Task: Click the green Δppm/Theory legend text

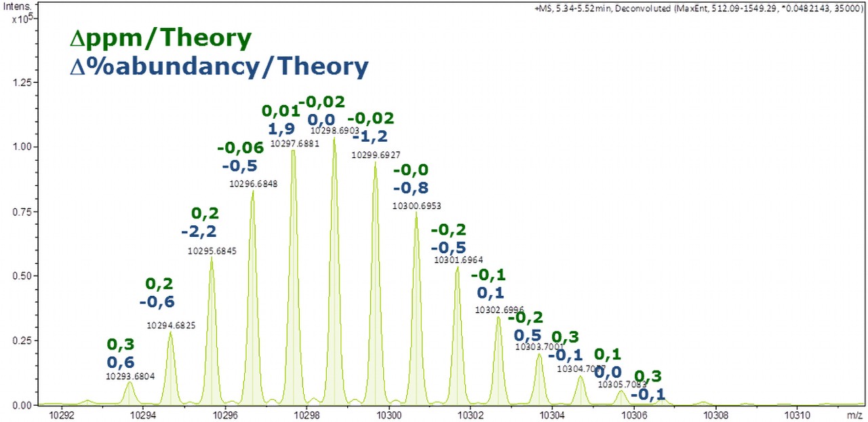Action: tap(161, 38)
